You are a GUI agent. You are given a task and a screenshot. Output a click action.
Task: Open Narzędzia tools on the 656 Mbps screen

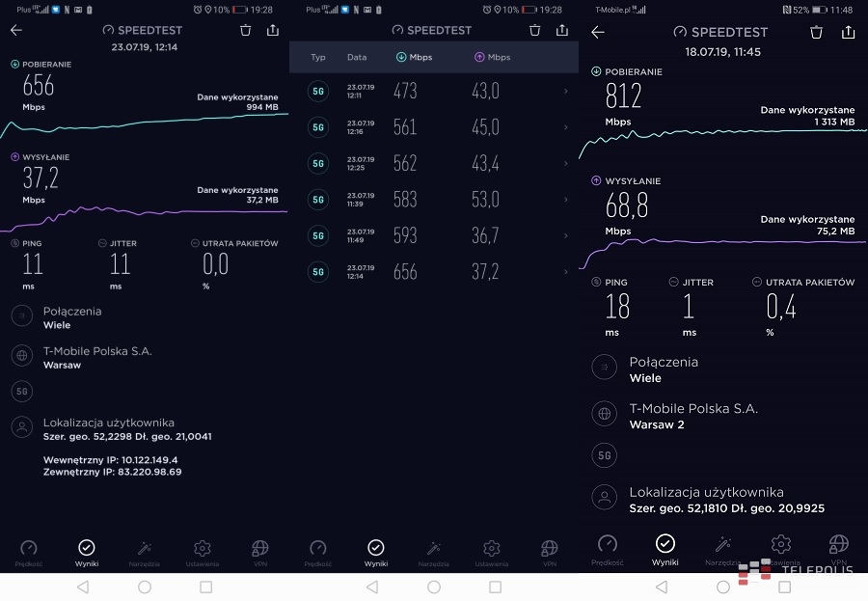click(x=144, y=552)
